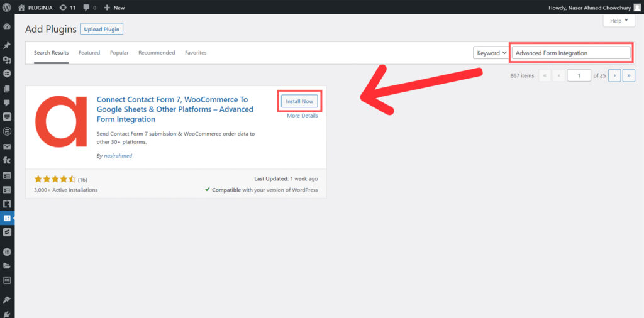This screenshot has height=318, width=644.
Task: Click the round icon directly above the envelope icon
Action: coord(6,132)
